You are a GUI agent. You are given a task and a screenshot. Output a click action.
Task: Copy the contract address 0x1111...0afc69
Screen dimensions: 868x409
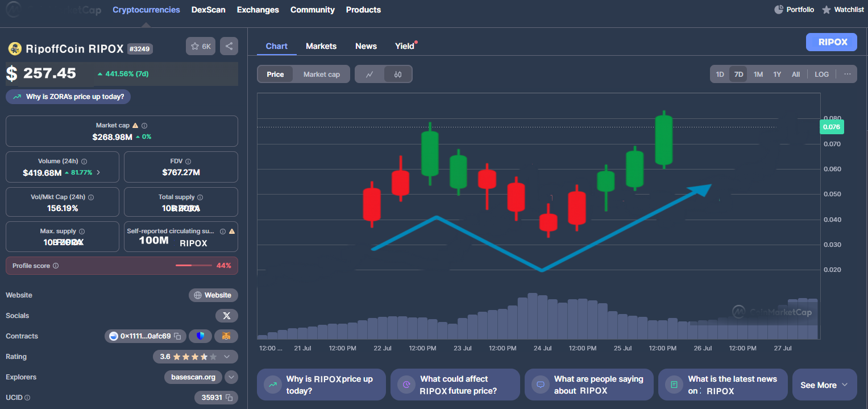[x=177, y=336]
